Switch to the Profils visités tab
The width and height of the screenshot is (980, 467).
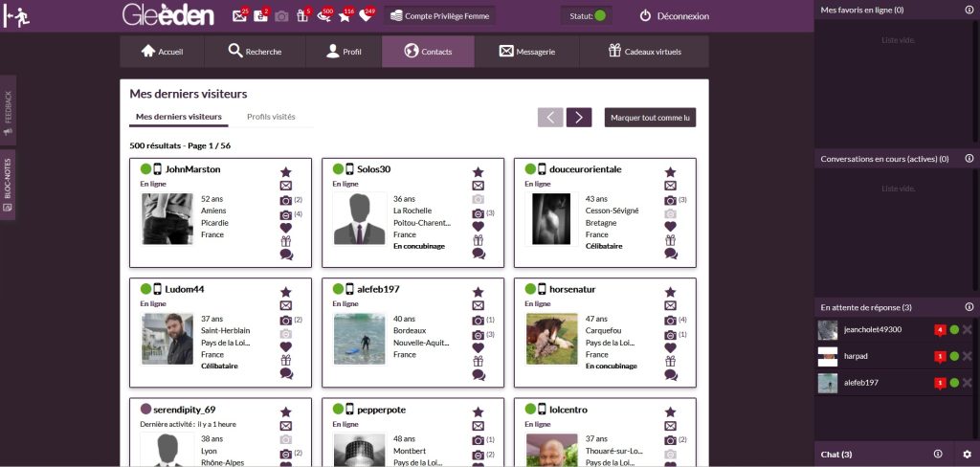(271, 117)
